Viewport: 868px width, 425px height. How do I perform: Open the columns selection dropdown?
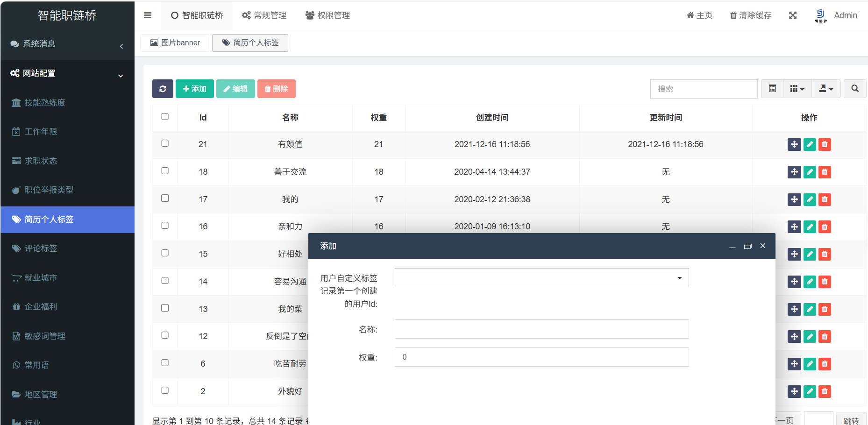[x=797, y=89]
